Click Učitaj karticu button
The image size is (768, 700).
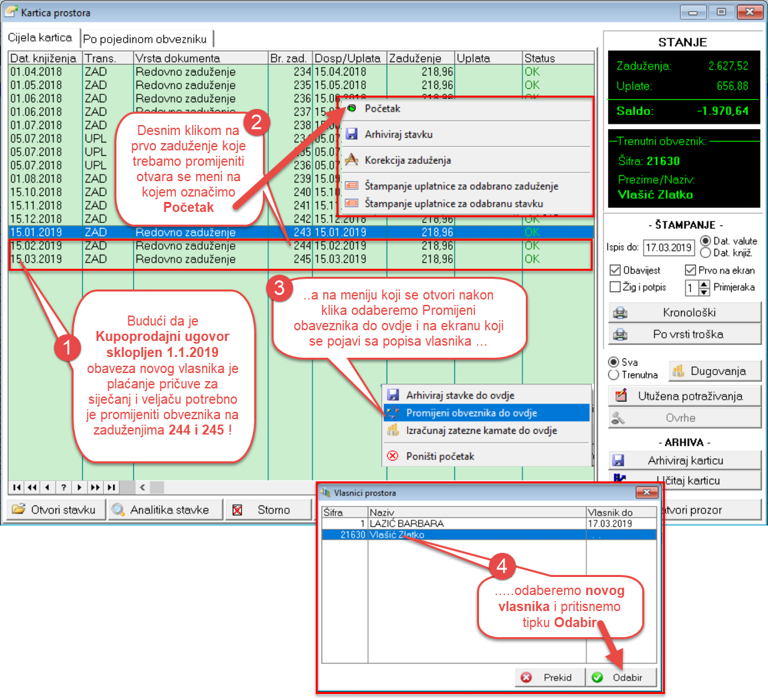(685, 480)
